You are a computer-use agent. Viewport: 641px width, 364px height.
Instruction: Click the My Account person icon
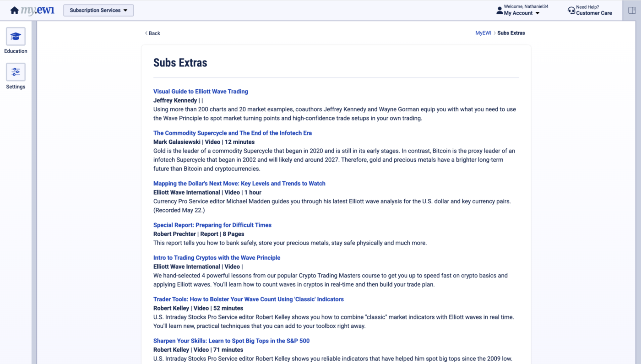click(x=500, y=10)
